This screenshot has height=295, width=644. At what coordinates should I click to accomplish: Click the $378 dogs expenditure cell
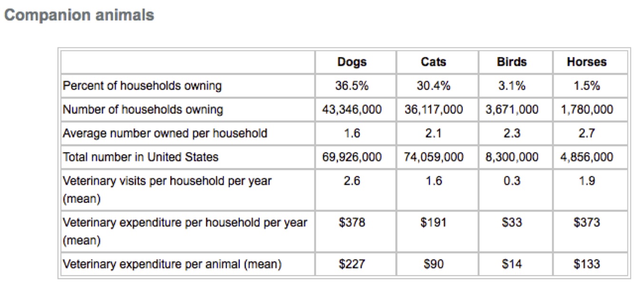click(x=352, y=223)
